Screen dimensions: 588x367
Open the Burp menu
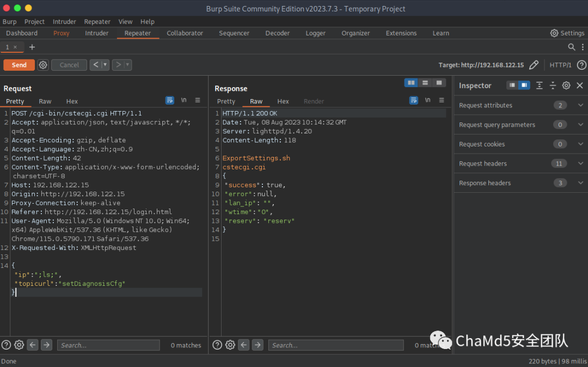coord(9,22)
